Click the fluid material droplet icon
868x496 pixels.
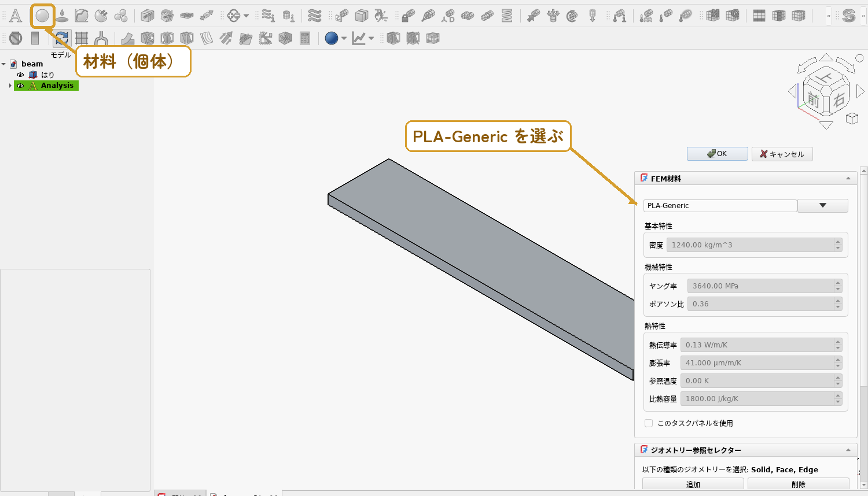click(62, 16)
